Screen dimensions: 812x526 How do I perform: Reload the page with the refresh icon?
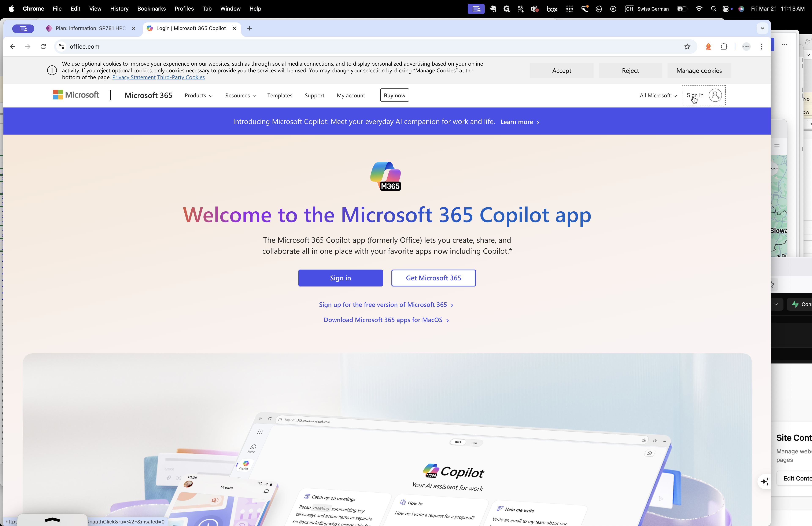point(43,46)
